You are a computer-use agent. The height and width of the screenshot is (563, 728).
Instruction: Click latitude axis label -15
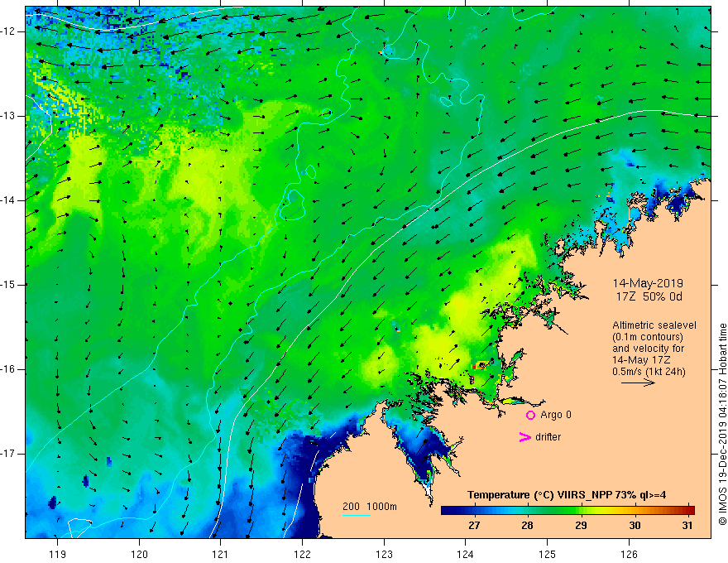point(9,285)
